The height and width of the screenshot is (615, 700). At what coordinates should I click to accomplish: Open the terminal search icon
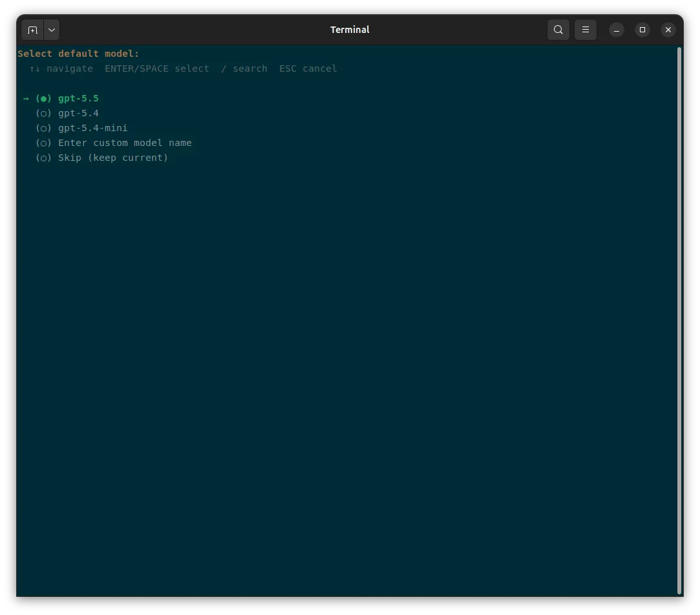(558, 30)
